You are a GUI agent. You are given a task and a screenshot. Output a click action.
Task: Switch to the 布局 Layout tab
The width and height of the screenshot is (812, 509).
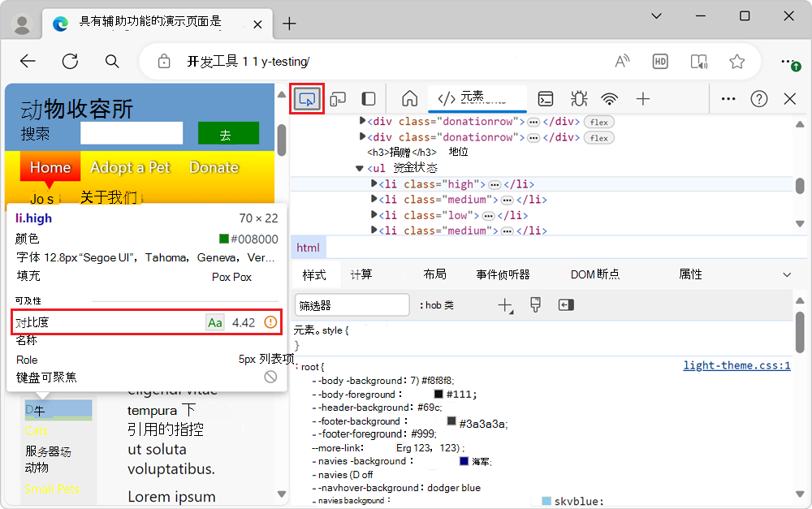coord(434,274)
